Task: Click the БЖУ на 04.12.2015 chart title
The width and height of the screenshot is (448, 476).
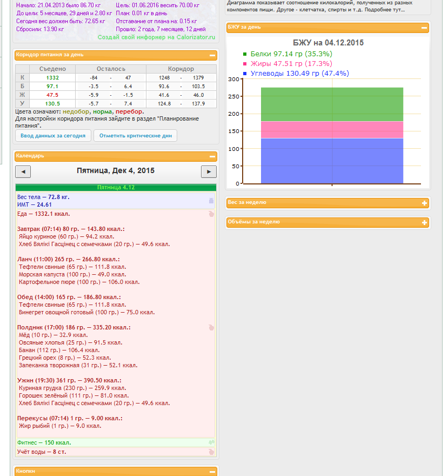Action: (328, 43)
